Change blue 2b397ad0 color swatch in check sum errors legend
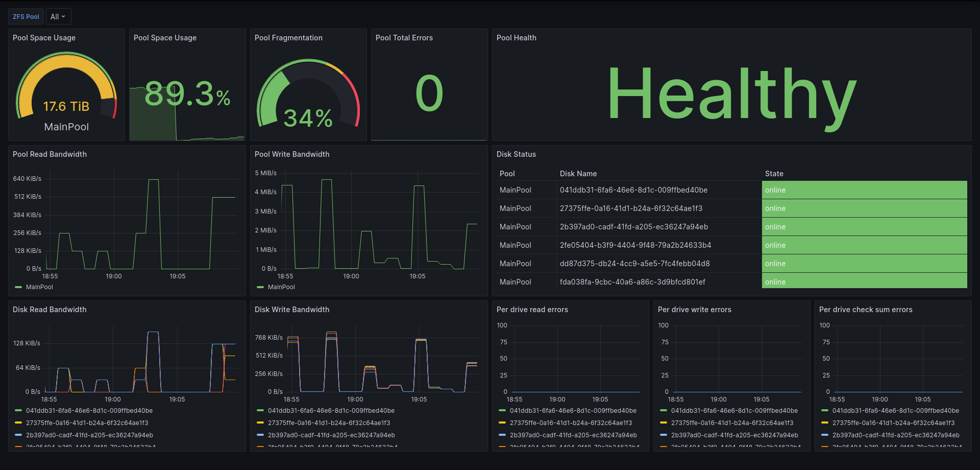 825,435
